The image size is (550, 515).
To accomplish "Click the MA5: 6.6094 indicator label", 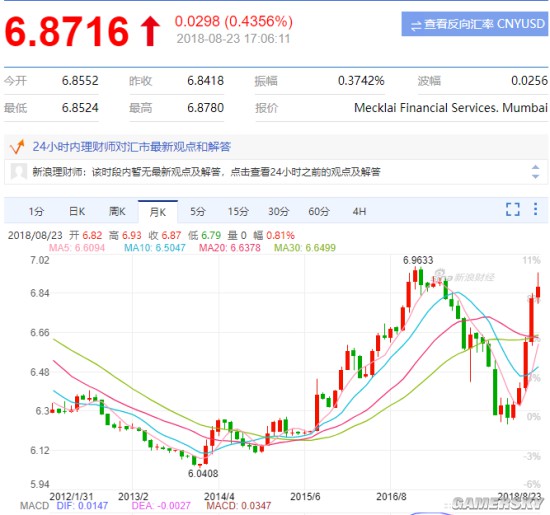I will coord(77,248).
